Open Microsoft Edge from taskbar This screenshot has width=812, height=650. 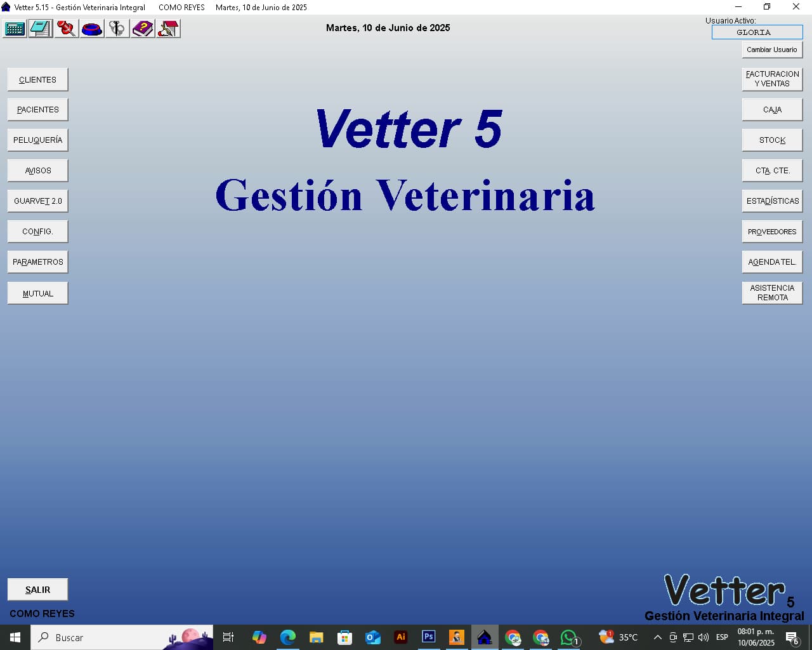pos(288,637)
